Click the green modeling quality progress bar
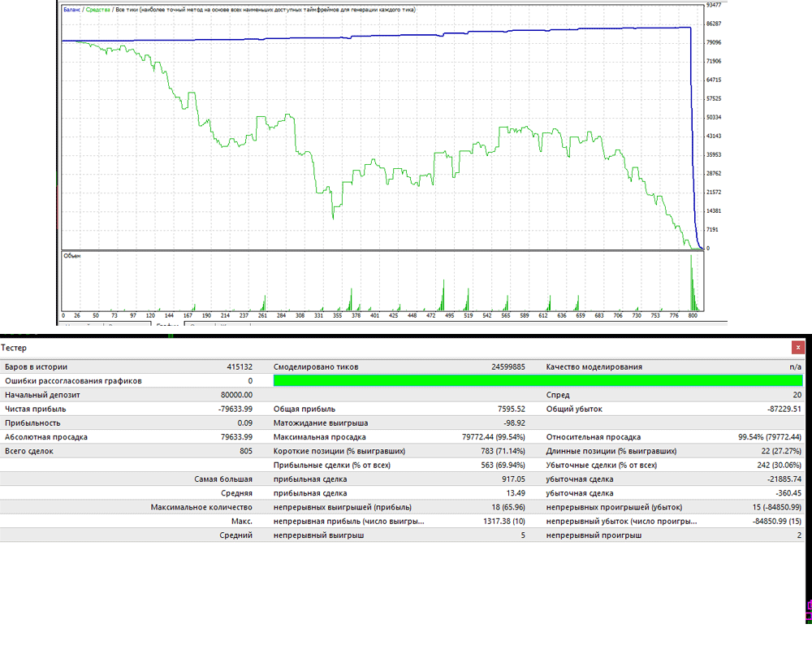Screen dimensions: 812x650 538,381
